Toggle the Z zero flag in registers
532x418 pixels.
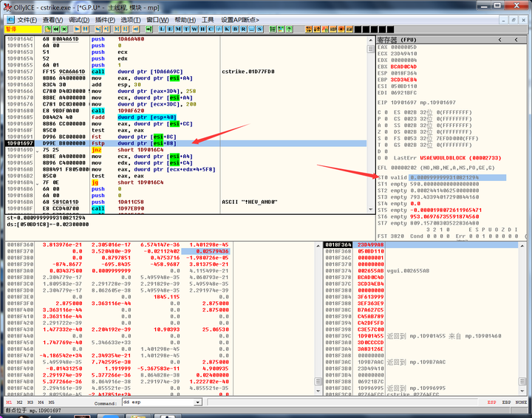[388, 131]
